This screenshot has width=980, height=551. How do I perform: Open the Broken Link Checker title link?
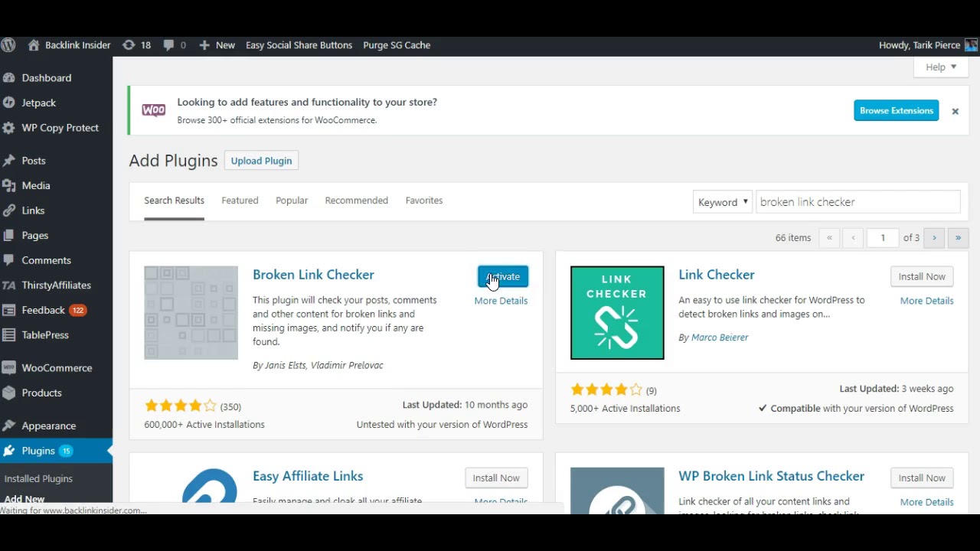point(313,275)
